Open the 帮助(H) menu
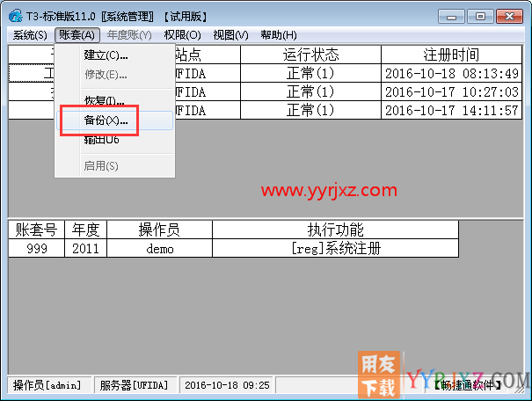This screenshot has width=532, height=401. tap(279, 35)
